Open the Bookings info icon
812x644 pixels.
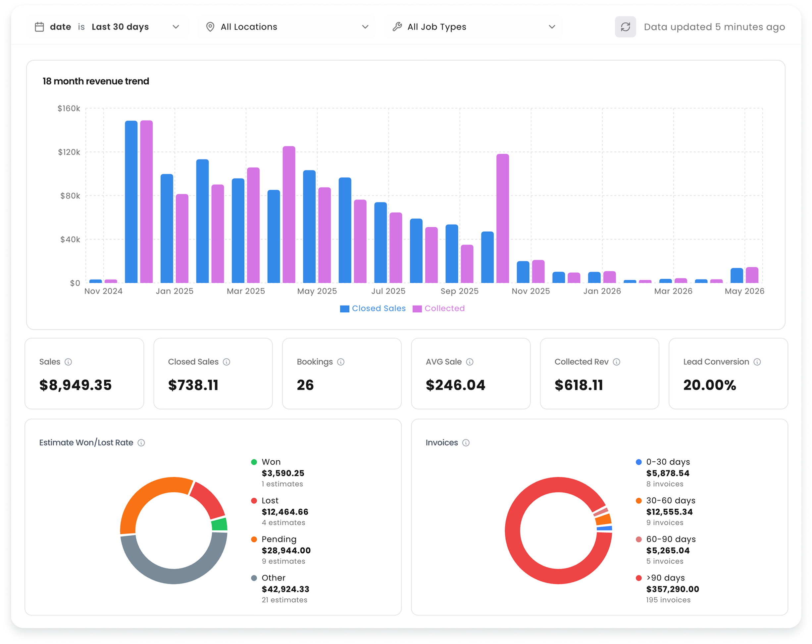pos(341,362)
